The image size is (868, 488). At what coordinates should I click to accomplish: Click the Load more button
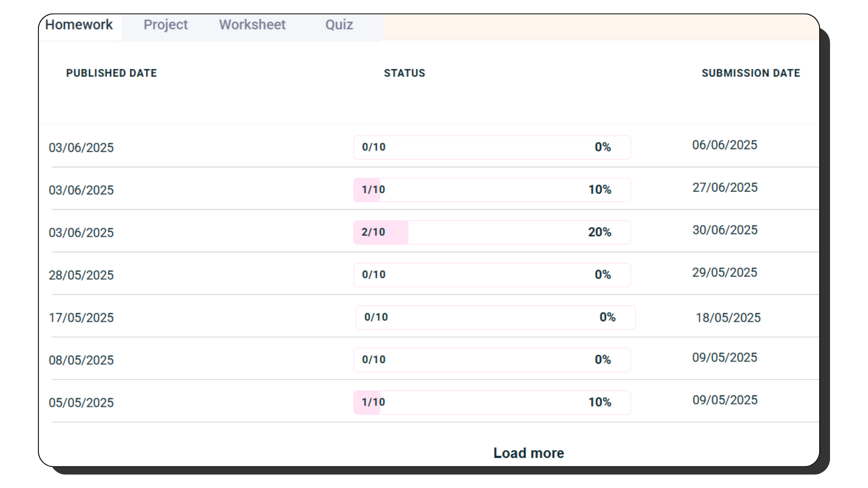(x=528, y=453)
